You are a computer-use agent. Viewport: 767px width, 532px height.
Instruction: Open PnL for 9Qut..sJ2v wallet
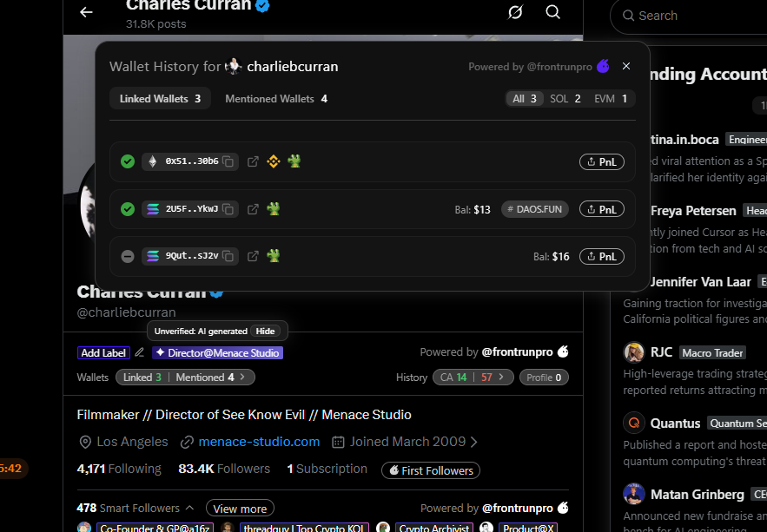(602, 256)
